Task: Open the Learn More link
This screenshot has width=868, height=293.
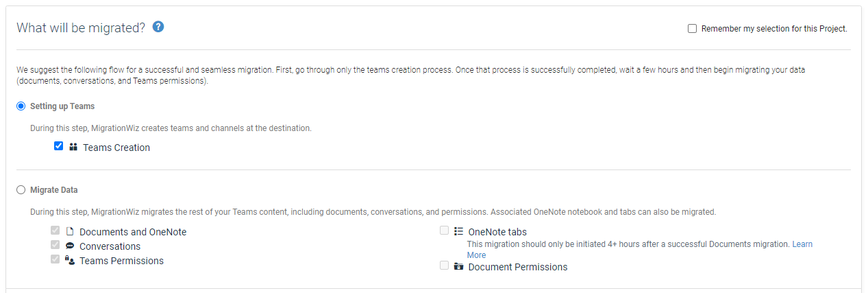Action: (x=802, y=244)
